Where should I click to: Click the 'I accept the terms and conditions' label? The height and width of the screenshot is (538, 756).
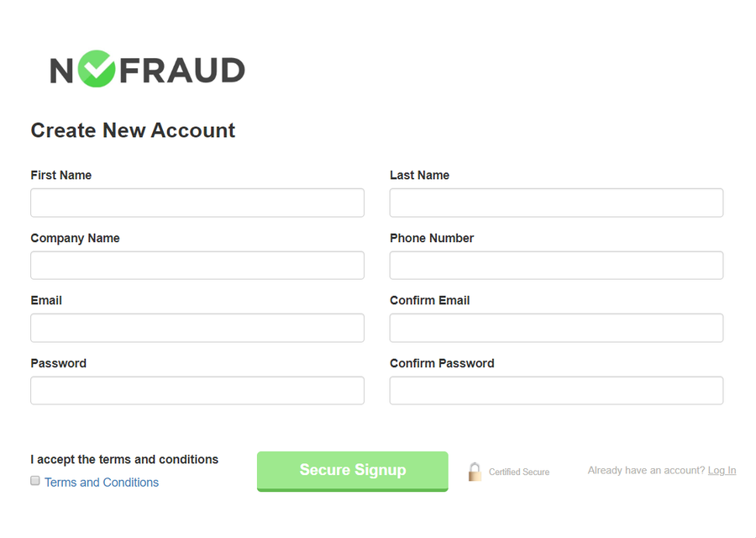(124, 460)
